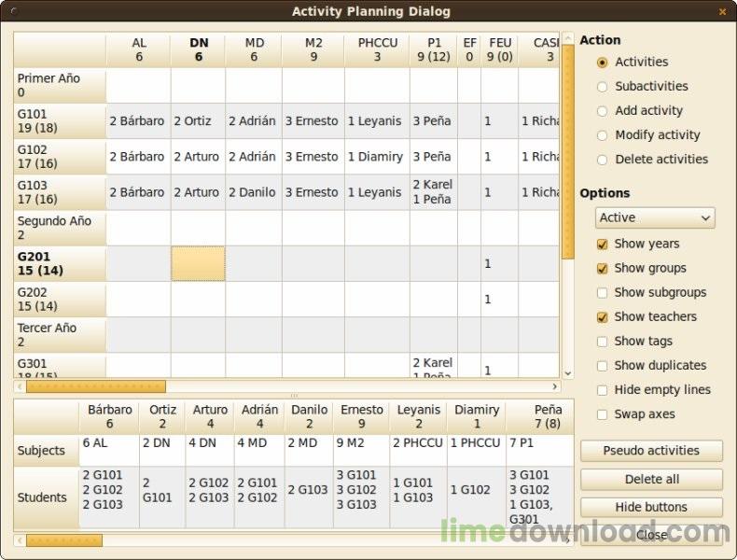Select the G103 row header
Viewport: 737px width, 560px height.
[60, 192]
